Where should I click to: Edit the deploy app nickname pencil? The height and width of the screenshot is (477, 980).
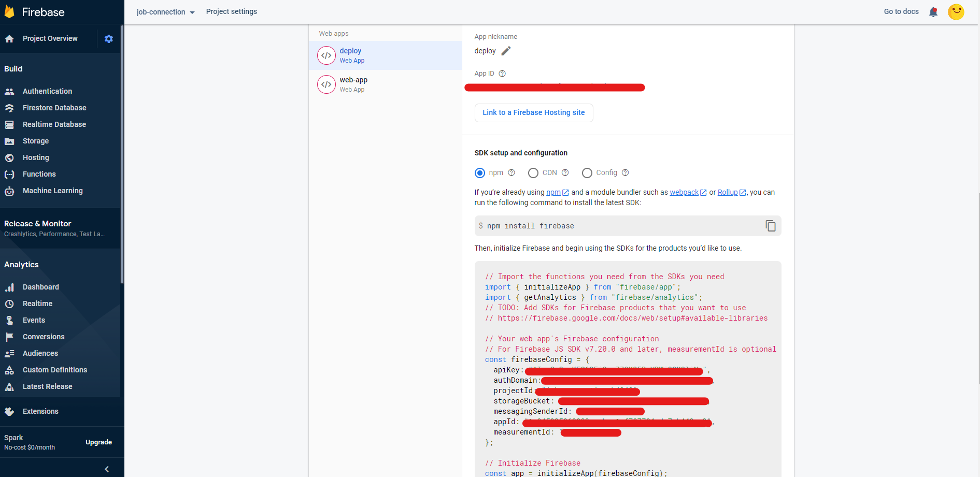(506, 51)
